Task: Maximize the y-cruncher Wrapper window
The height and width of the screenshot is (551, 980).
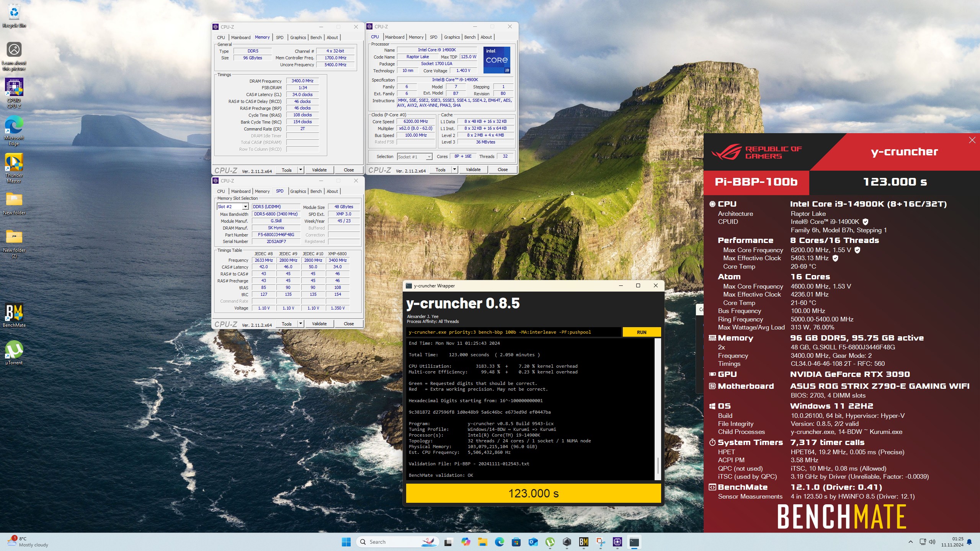Action: pyautogui.click(x=638, y=285)
